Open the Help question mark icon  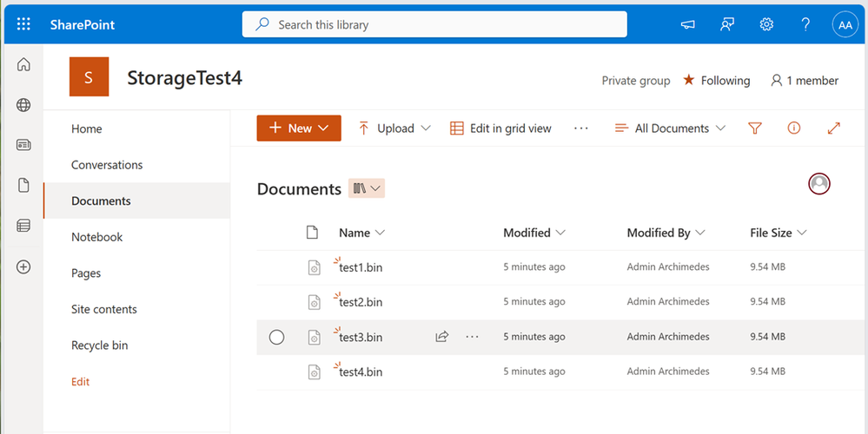(x=805, y=24)
